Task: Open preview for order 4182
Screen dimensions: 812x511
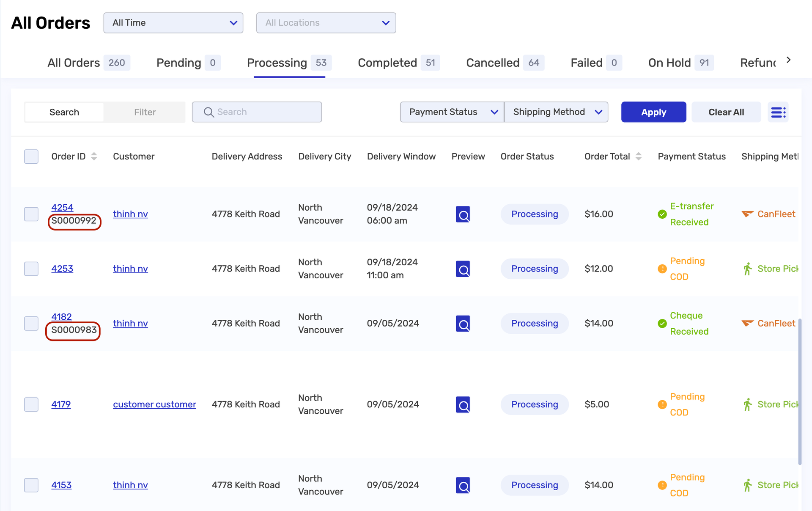Action: 463,323
